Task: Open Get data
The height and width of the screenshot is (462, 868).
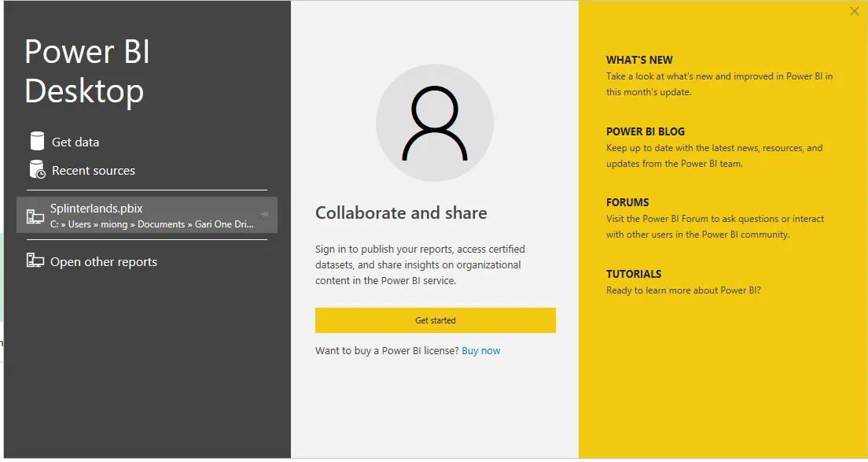Action: coord(75,142)
